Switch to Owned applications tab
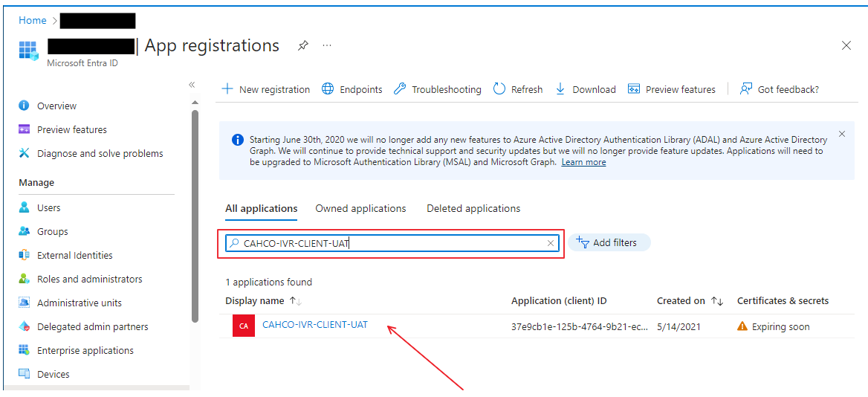Viewport: 868px width, 397px height. coord(360,209)
